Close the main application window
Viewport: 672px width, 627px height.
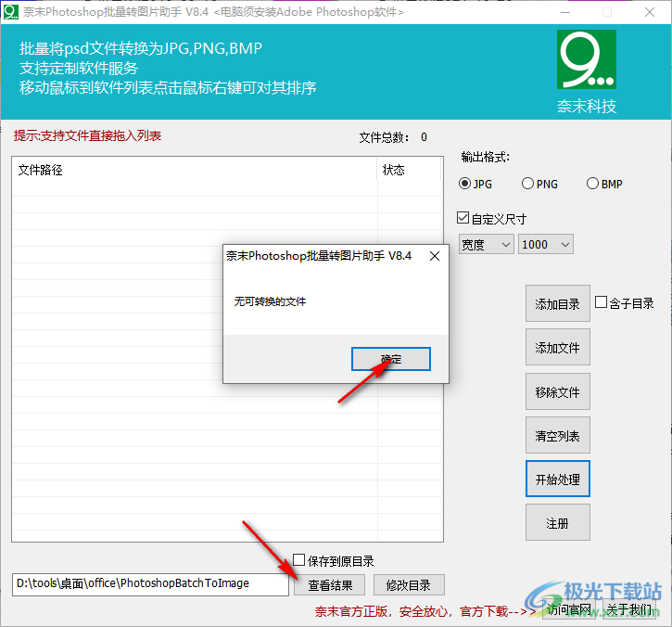click(649, 12)
